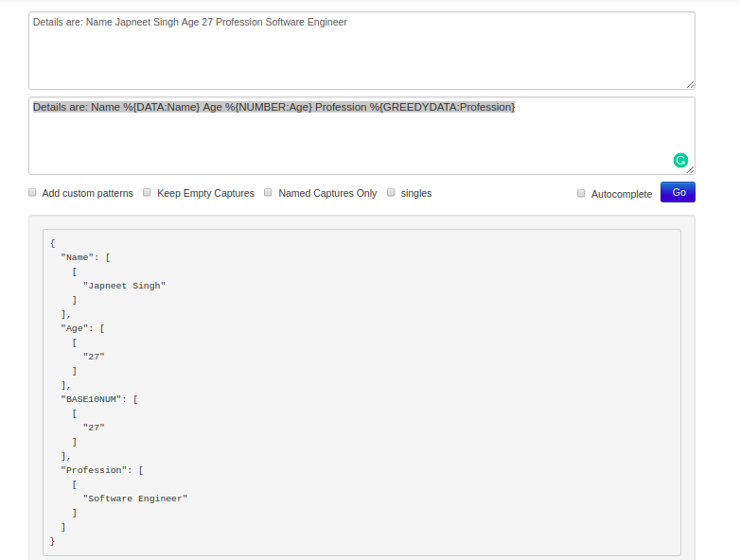
Task: Click the sample input resize handle
Action: [690, 84]
